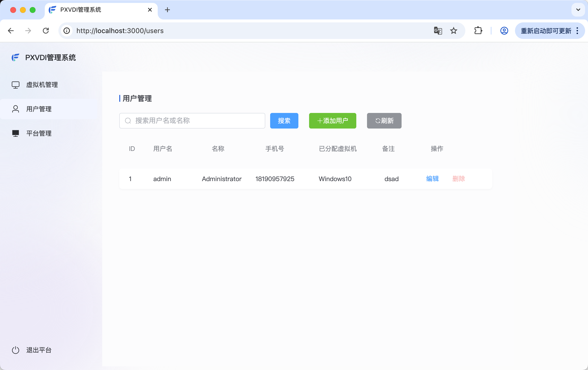Screen dimensions: 588x370
Task: Reload the page with refresh icon
Action: click(x=46, y=31)
